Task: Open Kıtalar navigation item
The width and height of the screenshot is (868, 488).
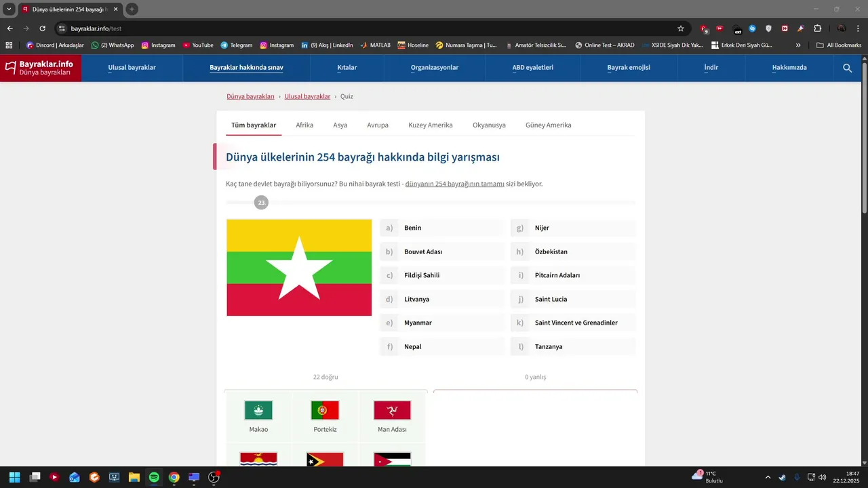Action: coord(347,68)
